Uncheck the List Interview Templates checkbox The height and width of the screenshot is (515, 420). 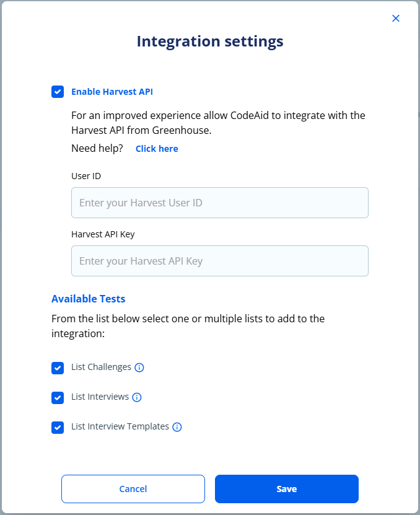58,427
